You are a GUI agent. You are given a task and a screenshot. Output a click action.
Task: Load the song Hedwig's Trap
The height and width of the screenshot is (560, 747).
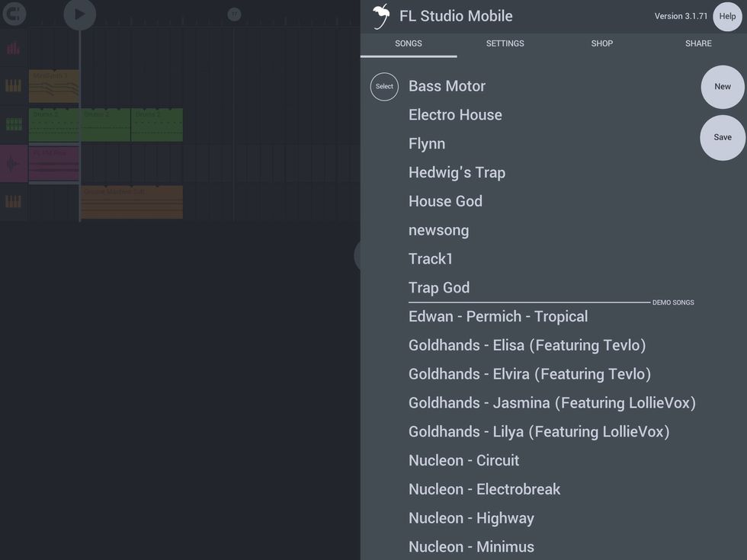tap(457, 172)
